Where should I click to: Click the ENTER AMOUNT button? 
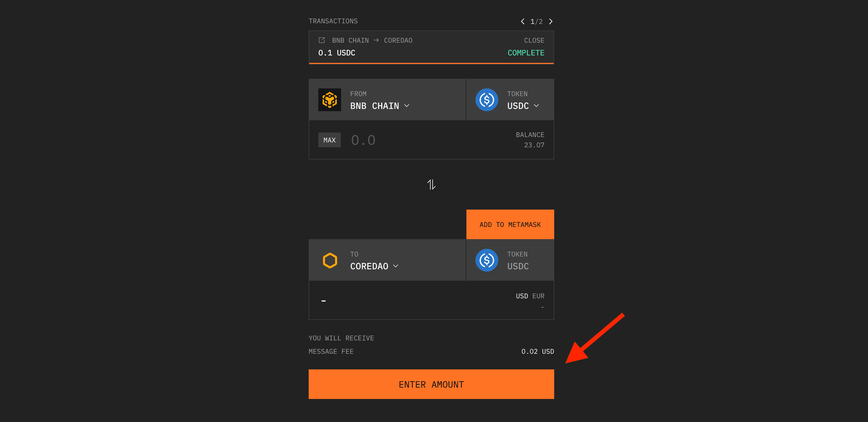431,384
